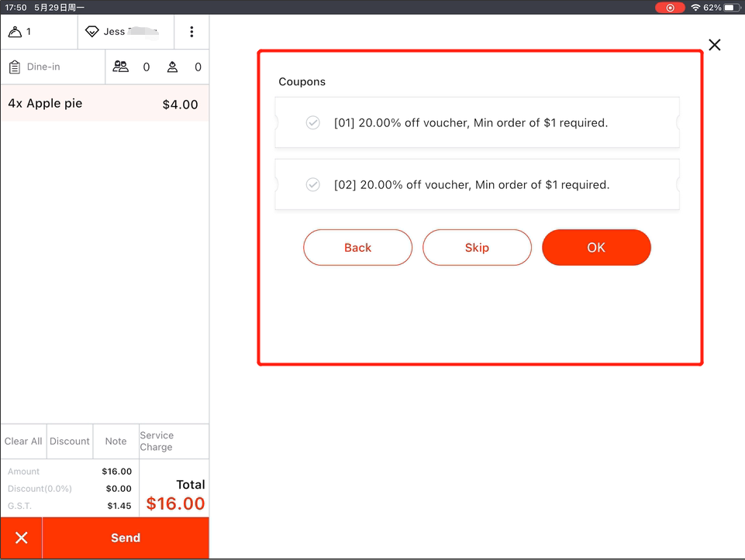Clear All items from the order
745x560 pixels.
point(23,441)
